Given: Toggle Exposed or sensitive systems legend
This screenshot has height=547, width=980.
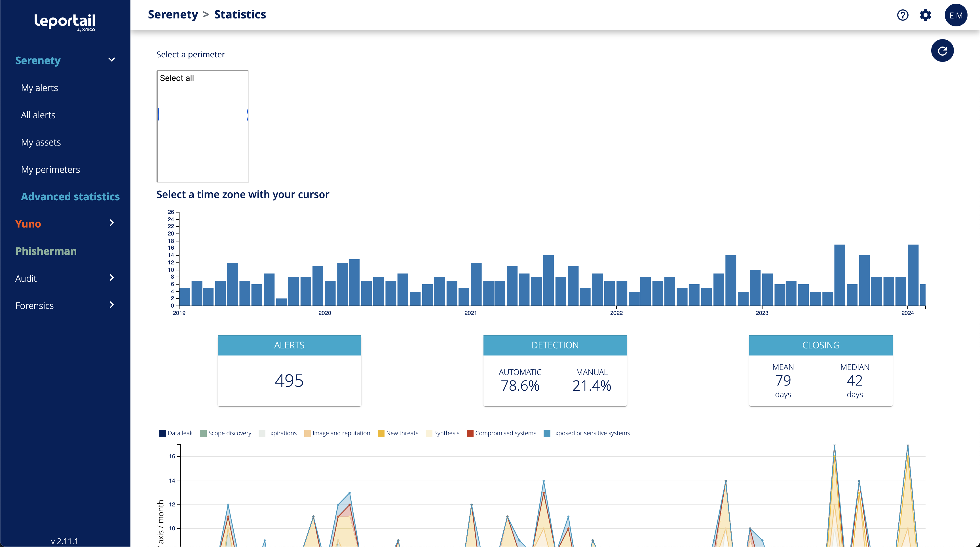Looking at the screenshot, I should coord(586,433).
